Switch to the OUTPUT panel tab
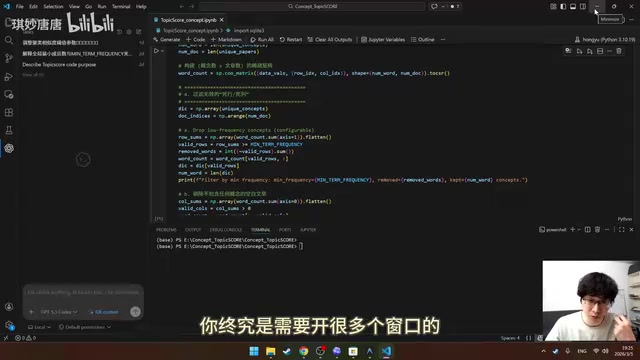 pos(193,230)
